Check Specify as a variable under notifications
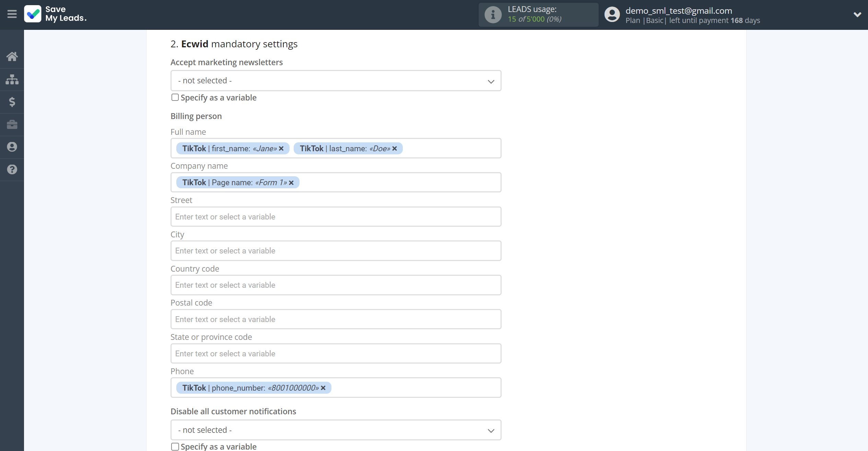The height and width of the screenshot is (451, 868). (x=175, y=447)
